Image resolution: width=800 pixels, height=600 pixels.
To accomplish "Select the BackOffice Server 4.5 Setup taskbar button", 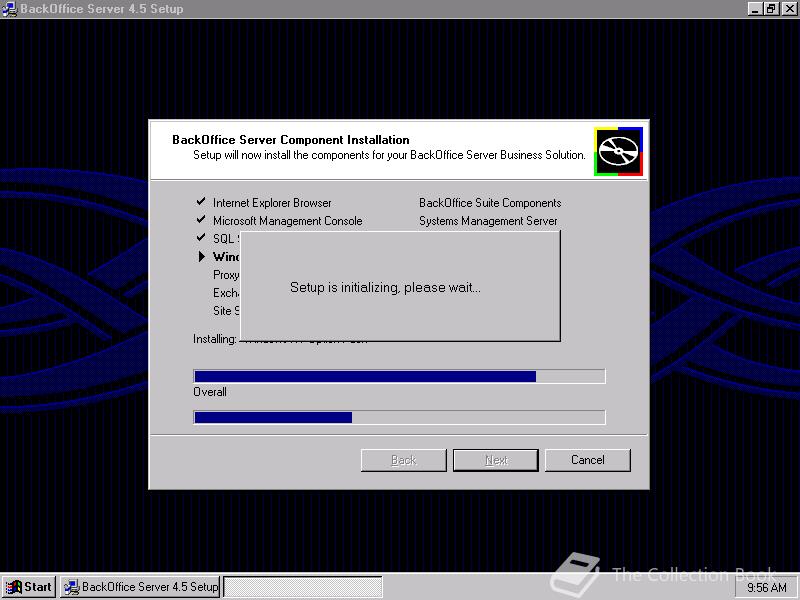I will tap(140, 587).
